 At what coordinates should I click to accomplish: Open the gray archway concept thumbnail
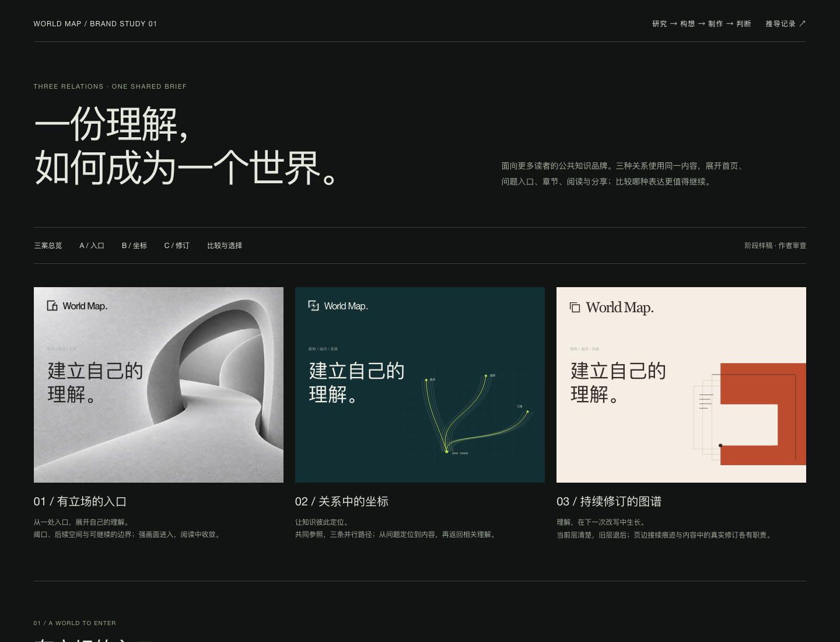pyautogui.click(x=159, y=385)
